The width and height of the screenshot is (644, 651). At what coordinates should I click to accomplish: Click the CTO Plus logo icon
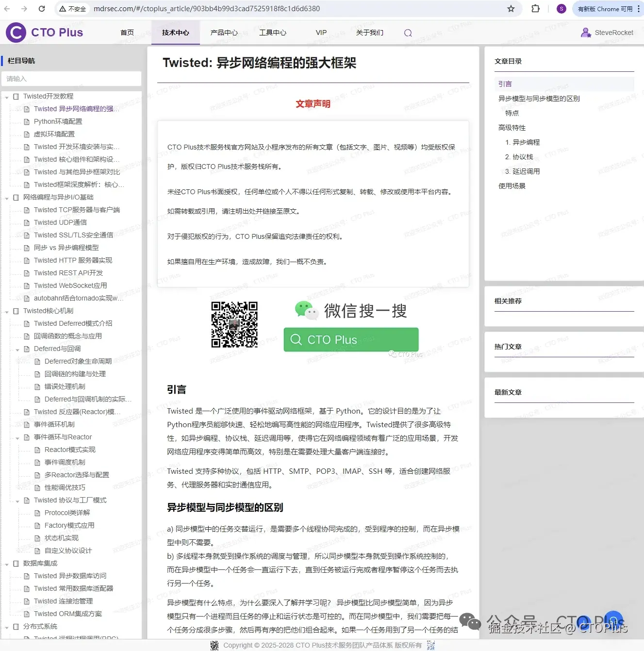point(15,33)
